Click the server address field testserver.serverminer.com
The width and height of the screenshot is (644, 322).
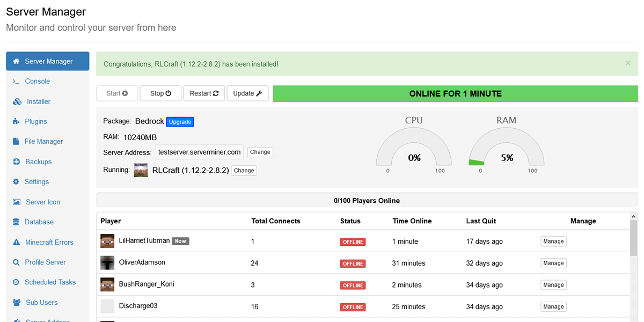[x=200, y=152]
